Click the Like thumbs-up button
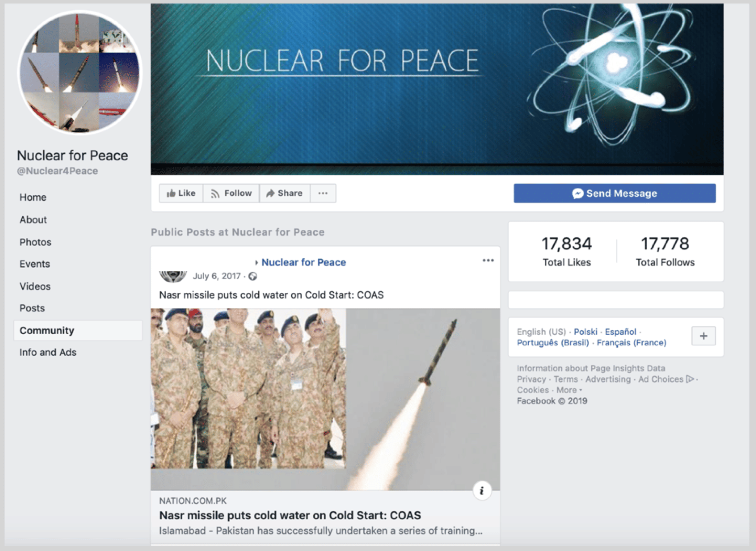Screen dimensions: 756x551 tap(181, 193)
